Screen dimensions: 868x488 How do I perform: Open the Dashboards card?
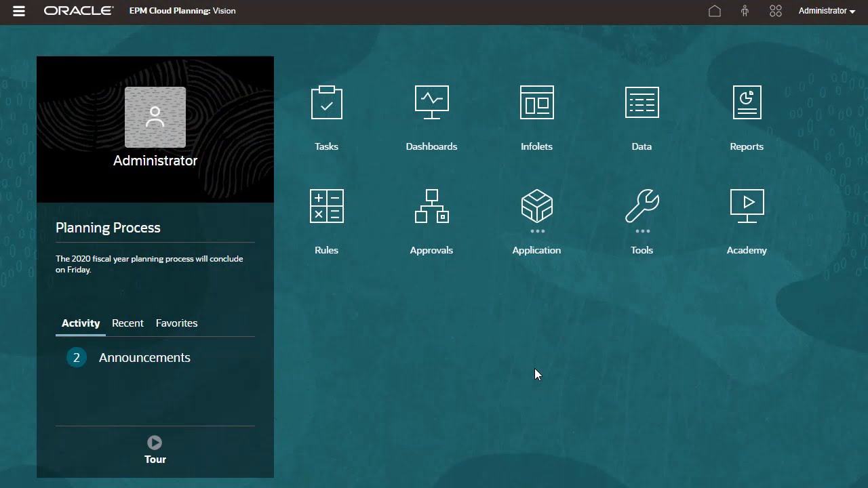pos(431,117)
